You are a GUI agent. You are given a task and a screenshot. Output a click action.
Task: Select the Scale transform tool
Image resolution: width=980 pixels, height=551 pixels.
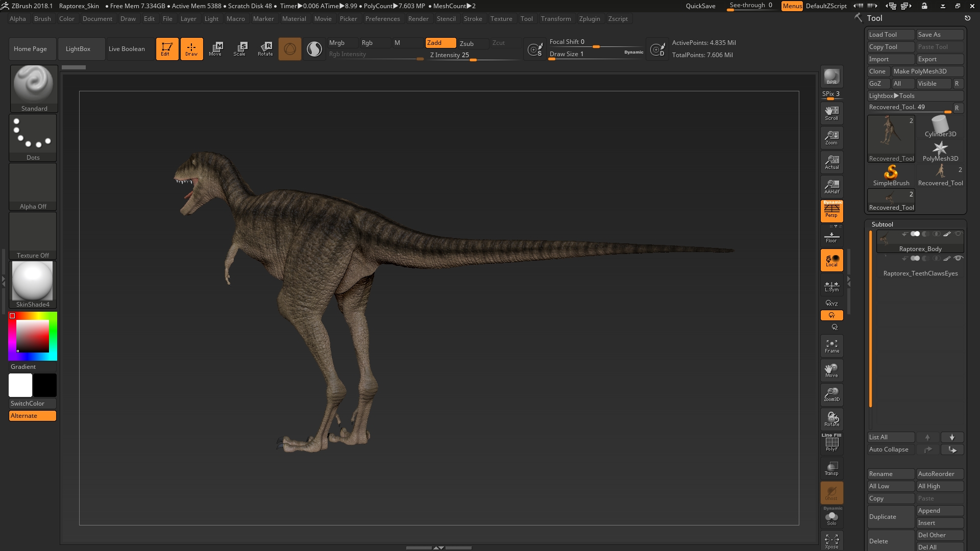tap(240, 49)
